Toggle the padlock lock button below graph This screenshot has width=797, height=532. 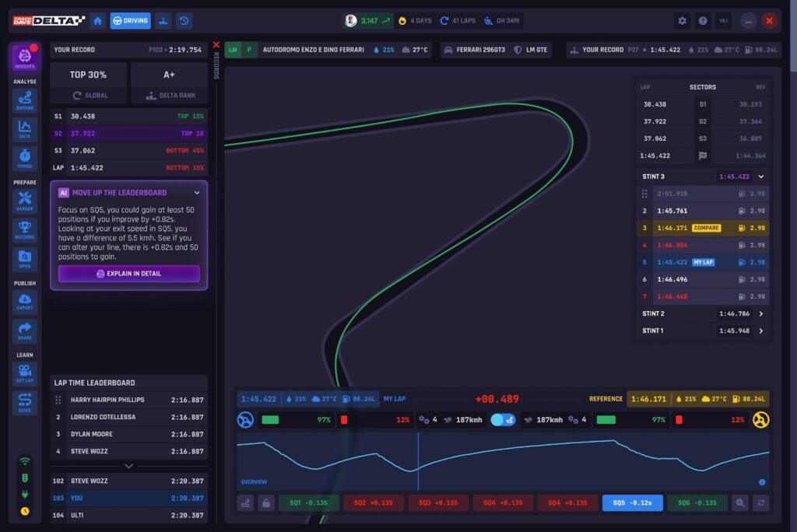(x=266, y=503)
